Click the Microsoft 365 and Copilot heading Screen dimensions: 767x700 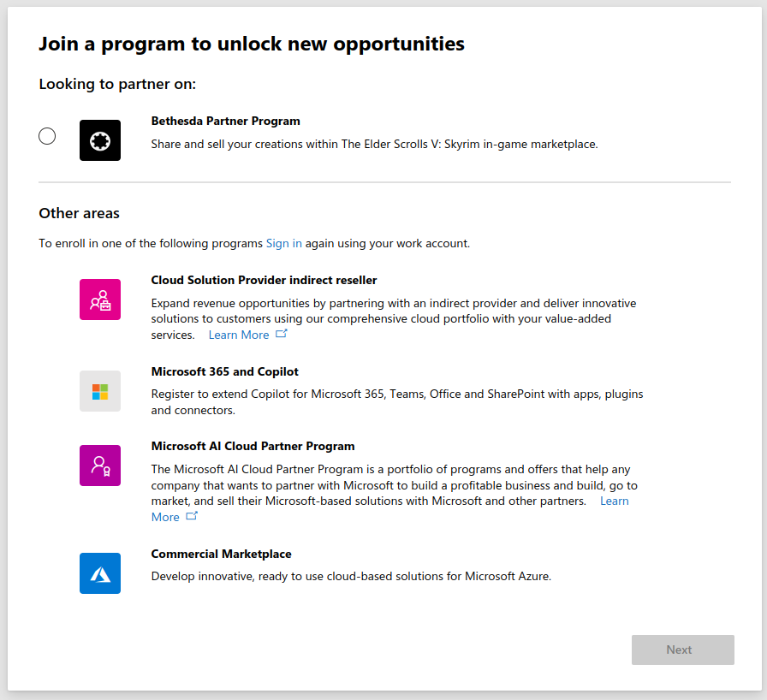coord(224,371)
